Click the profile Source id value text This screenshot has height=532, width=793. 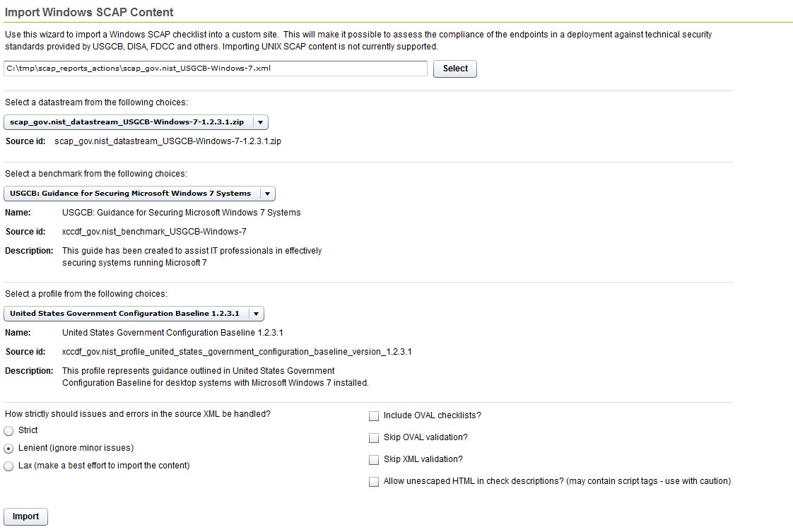click(237, 352)
